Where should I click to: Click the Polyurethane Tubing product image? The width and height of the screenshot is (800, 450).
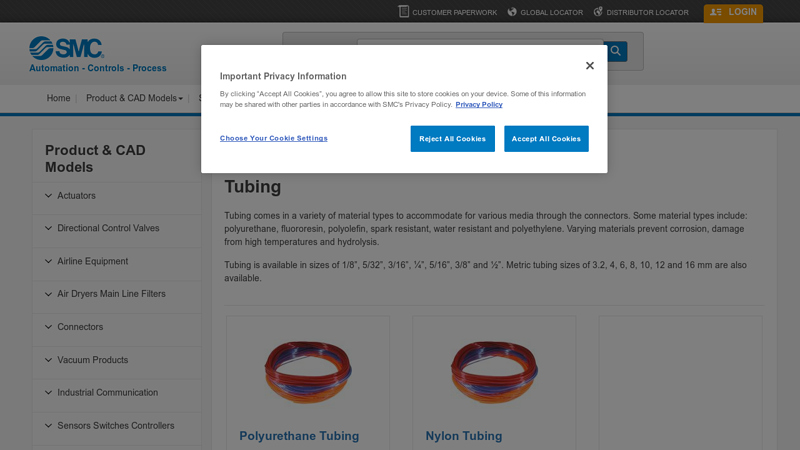pyautogui.click(x=307, y=371)
